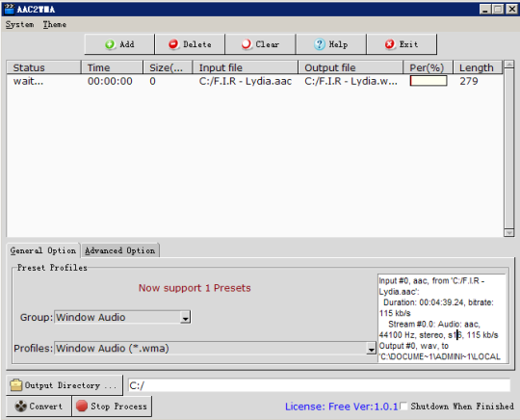Click the 00:00:00 time cell
Viewport: 520px width, 420px height.
click(110, 81)
